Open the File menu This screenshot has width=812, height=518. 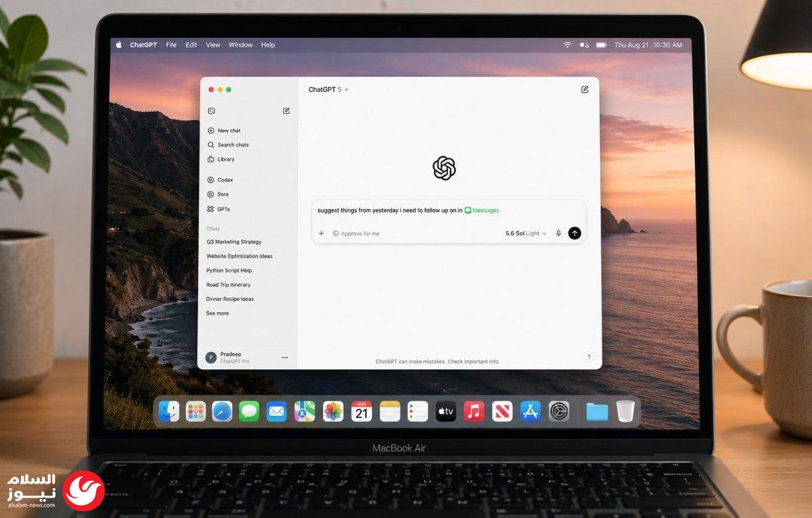pos(171,45)
